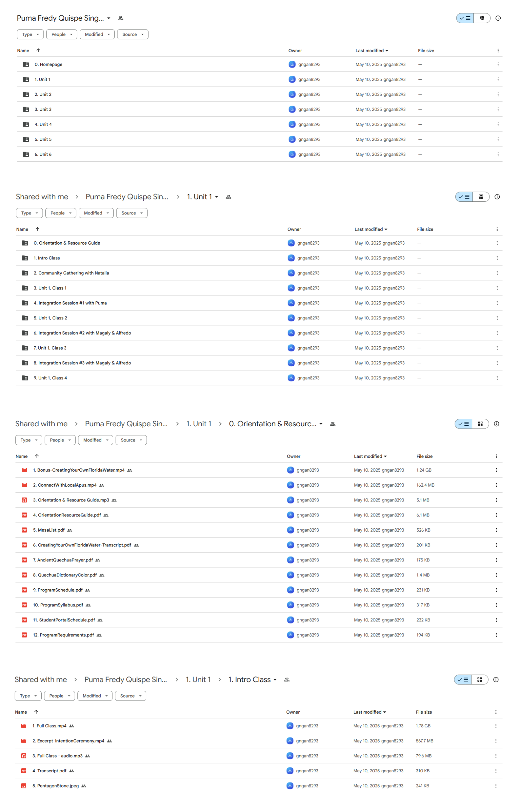The height and width of the screenshot is (812, 520).
Task: Click shared icon beside 2. Excerpt-IntentionCeremony.mp4
Action: click(x=110, y=741)
